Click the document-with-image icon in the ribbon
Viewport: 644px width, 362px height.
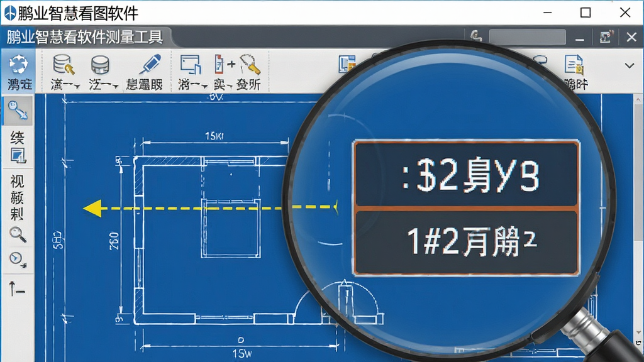click(574, 65)
